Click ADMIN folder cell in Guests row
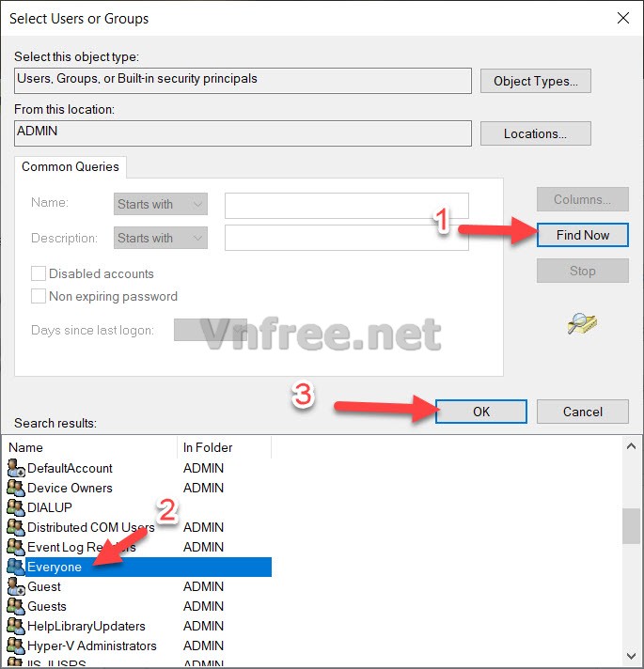 click(203, 606)
